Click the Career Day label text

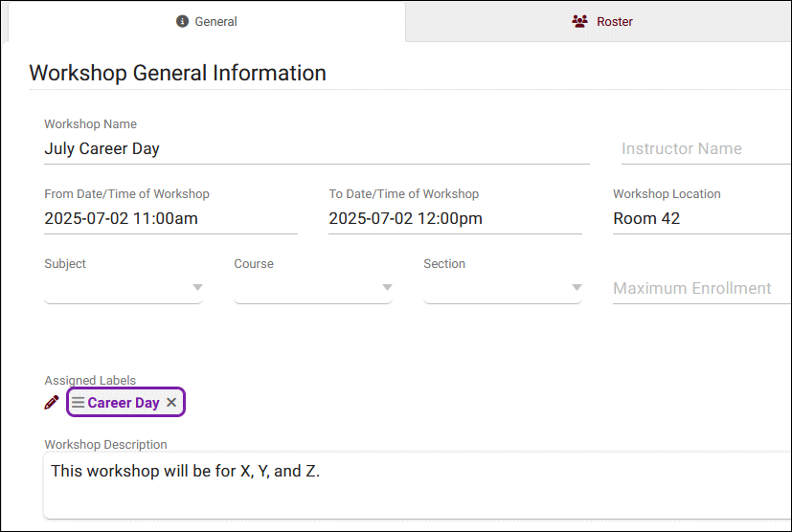[x=124, y=403]
